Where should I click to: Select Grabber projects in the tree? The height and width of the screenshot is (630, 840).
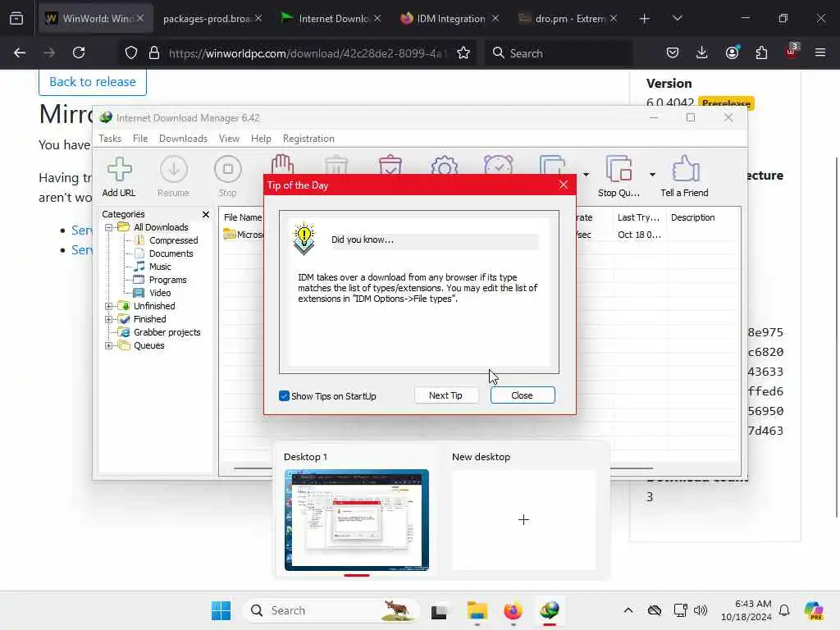point(167,332)
